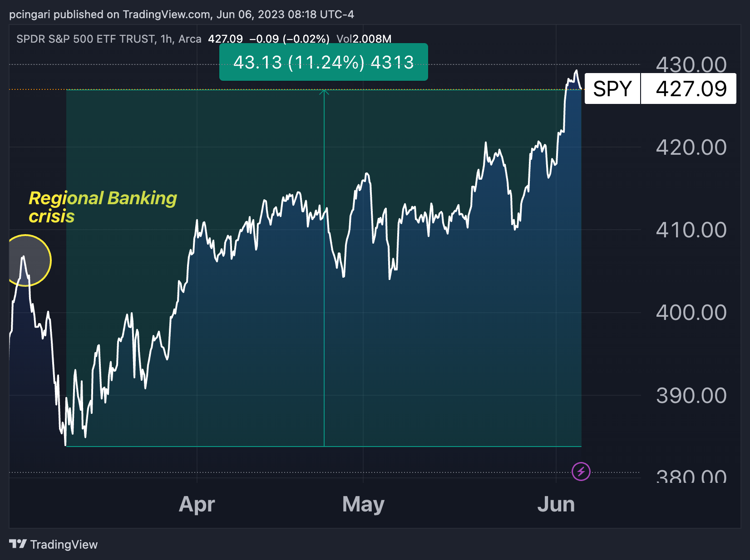750x560 pixels.
Task: Click the Apr label on time axis
Action: click(197, 504)
